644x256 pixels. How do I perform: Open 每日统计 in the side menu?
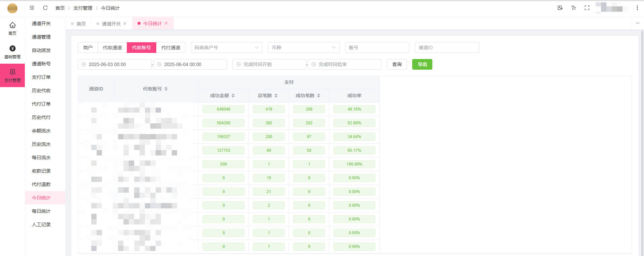point(41,211)
